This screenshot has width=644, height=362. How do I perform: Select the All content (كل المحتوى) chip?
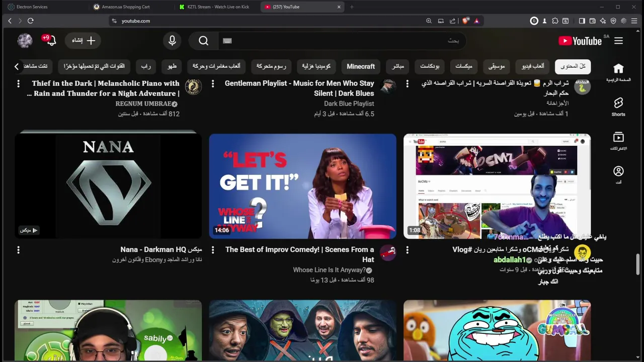tap(573, 66)
